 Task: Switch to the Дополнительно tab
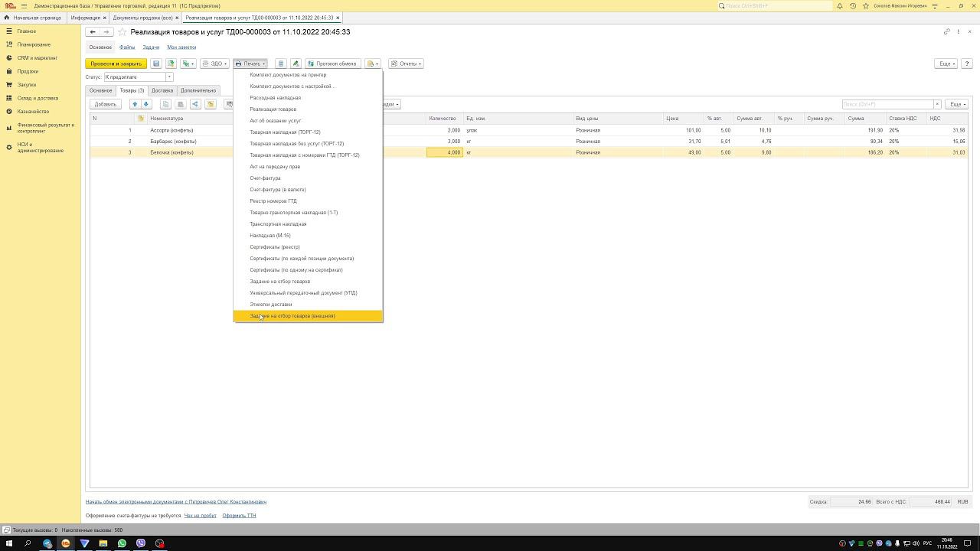click(x=198, y=90)
